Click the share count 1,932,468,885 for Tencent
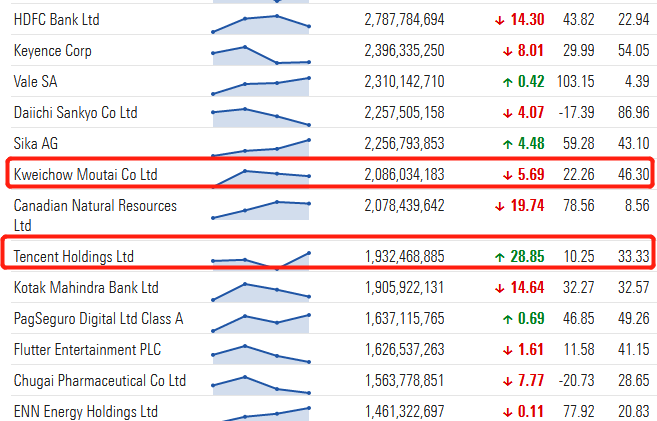 tap(404, 257)
